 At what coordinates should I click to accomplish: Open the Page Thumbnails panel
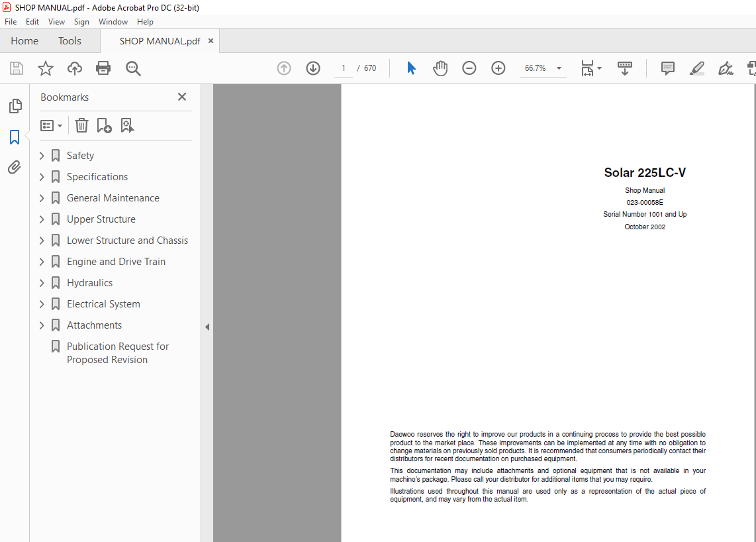(x=15, y=106)
